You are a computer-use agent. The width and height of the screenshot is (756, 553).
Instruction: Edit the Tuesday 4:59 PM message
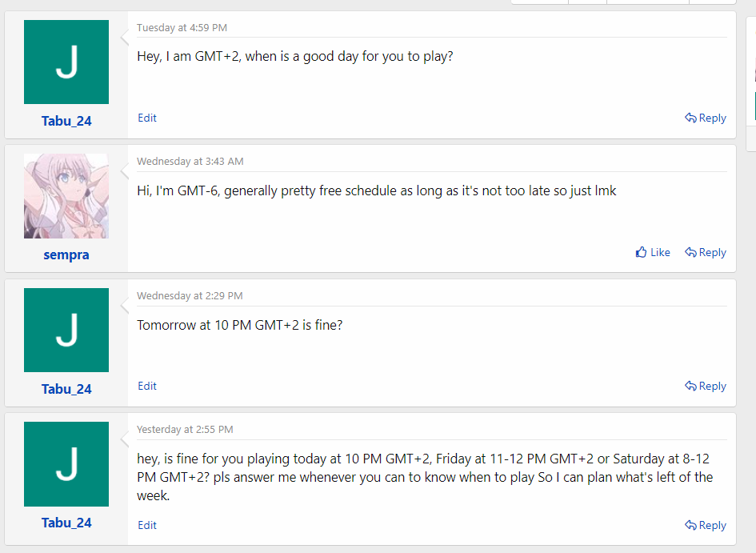click(x=147, y=118)
